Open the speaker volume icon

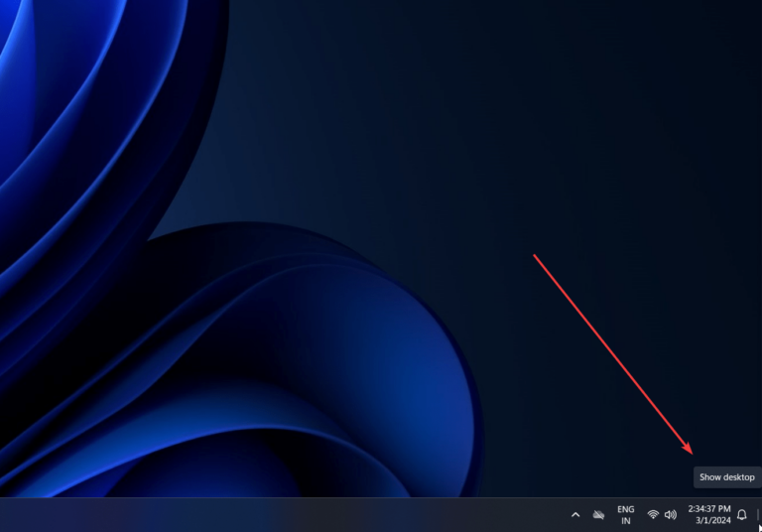pyautogui.click(x=670, y=514)
